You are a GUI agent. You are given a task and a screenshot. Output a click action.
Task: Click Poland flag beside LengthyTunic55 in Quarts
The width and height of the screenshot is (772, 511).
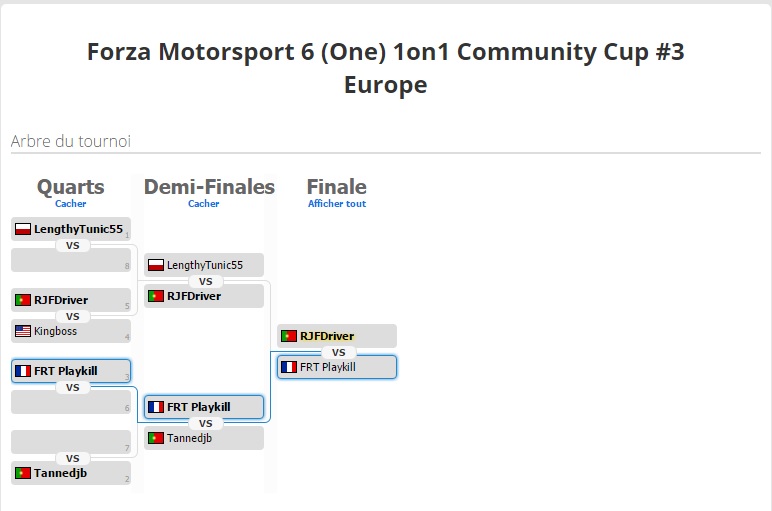(x=23, y=229)
